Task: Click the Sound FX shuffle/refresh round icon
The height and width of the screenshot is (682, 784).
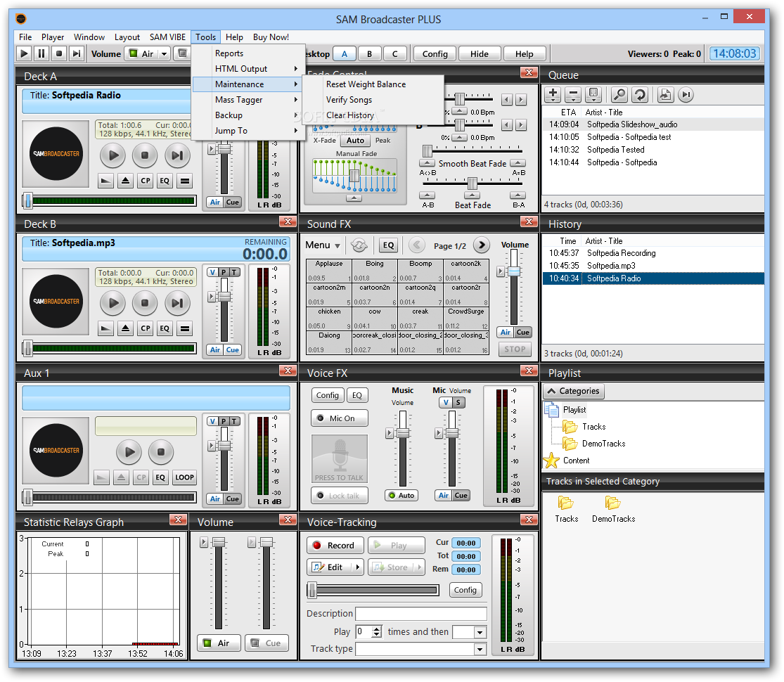Action: (x=359, y=245)
